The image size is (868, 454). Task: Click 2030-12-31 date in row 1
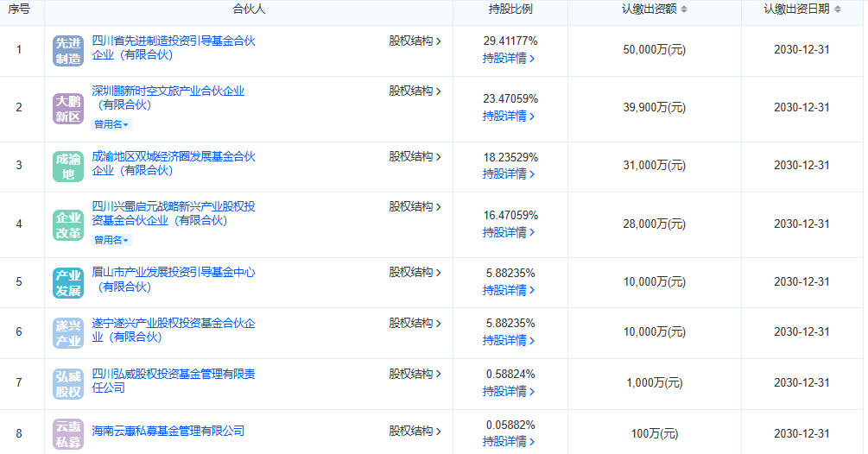801,50
